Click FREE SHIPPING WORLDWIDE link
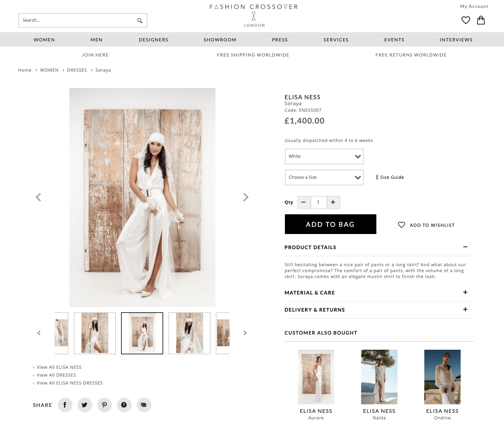 pyautogui.click(x=253, y=55)
